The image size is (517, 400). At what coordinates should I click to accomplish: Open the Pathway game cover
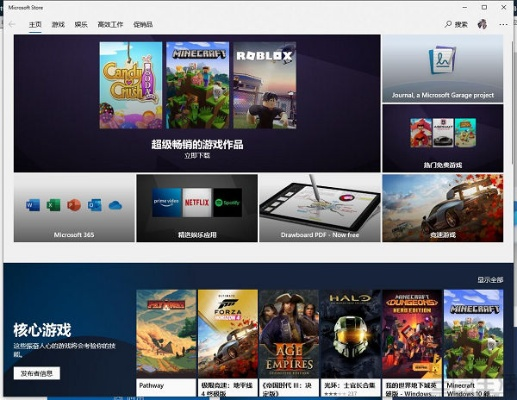coord(166,334)
